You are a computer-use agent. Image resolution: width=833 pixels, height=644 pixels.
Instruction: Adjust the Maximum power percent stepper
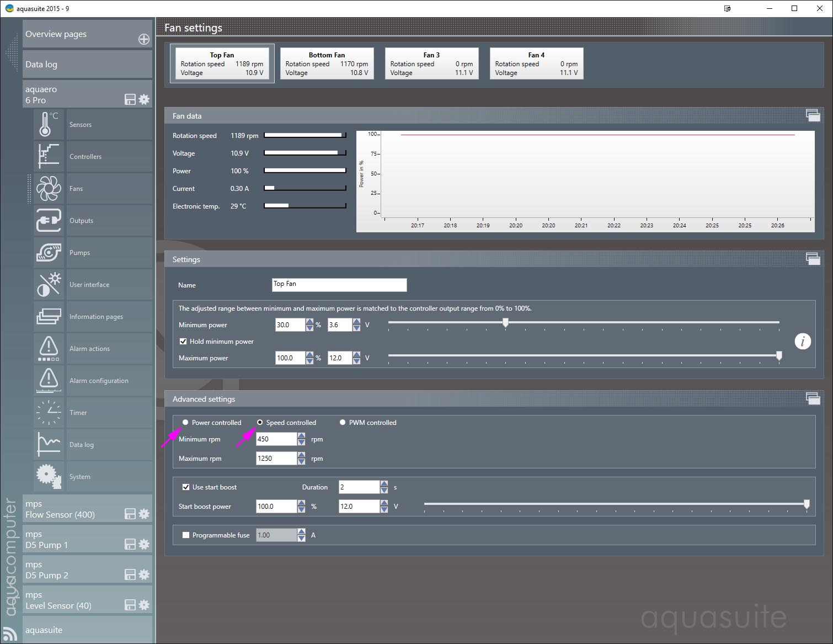309,358
